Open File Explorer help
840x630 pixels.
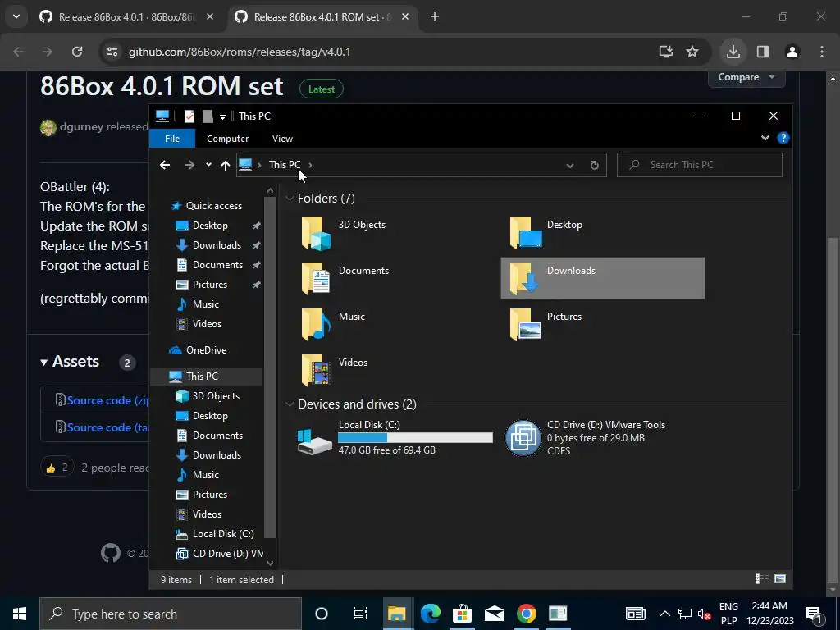783,138
